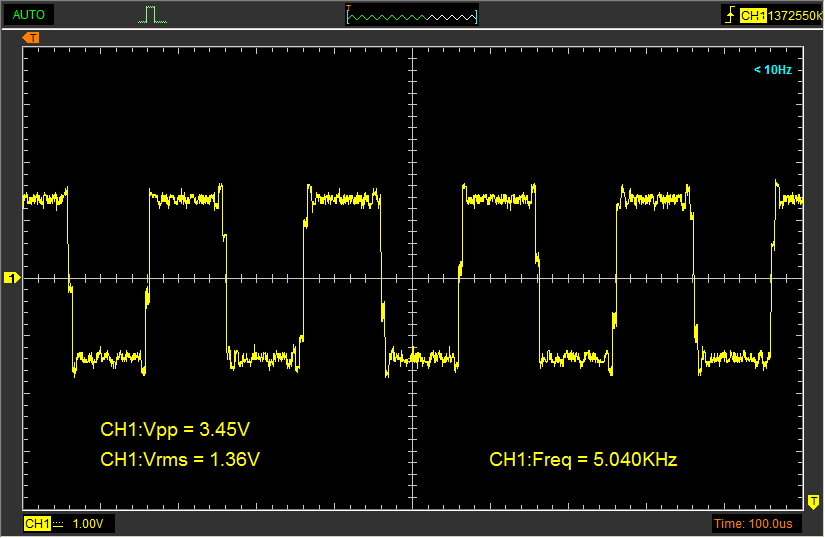Click the channel 1 ground level marker
The height and width of the screenshot is (538, 825).
tap(12, 278)
